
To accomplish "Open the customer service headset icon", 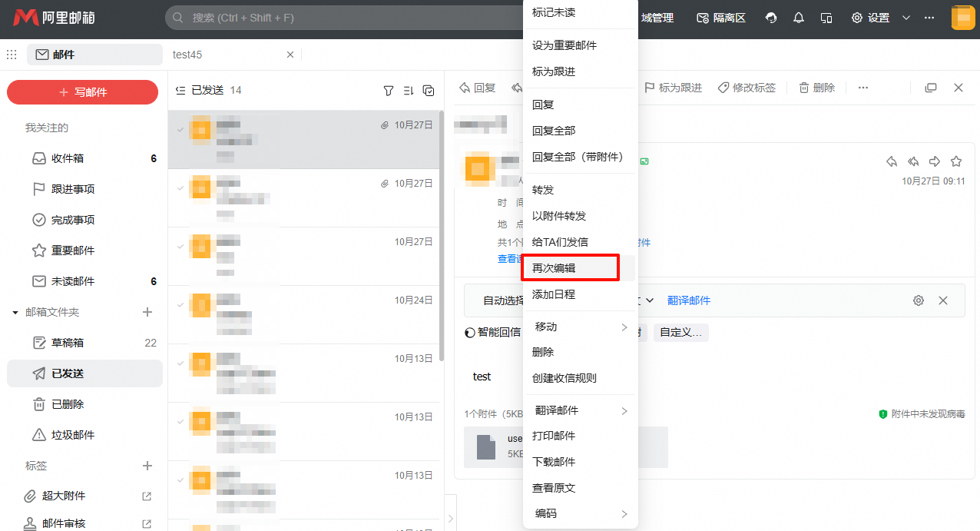I will (772, 18).
